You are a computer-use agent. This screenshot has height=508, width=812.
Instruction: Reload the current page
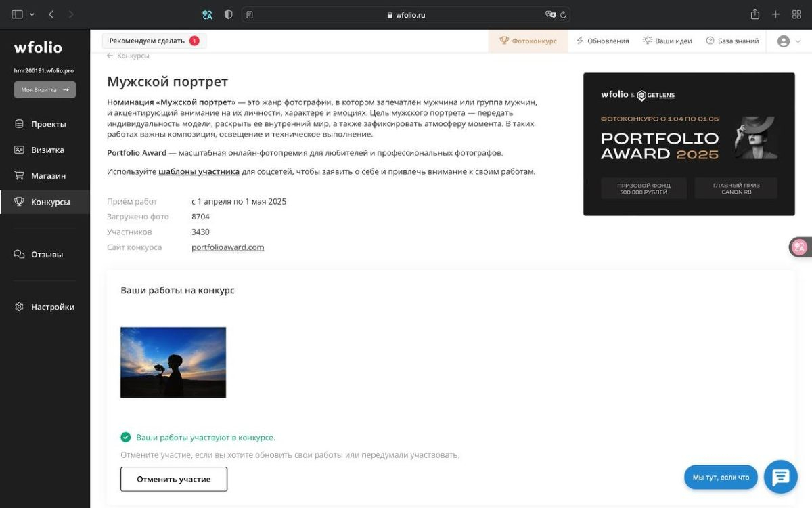[x=563, y=14]
